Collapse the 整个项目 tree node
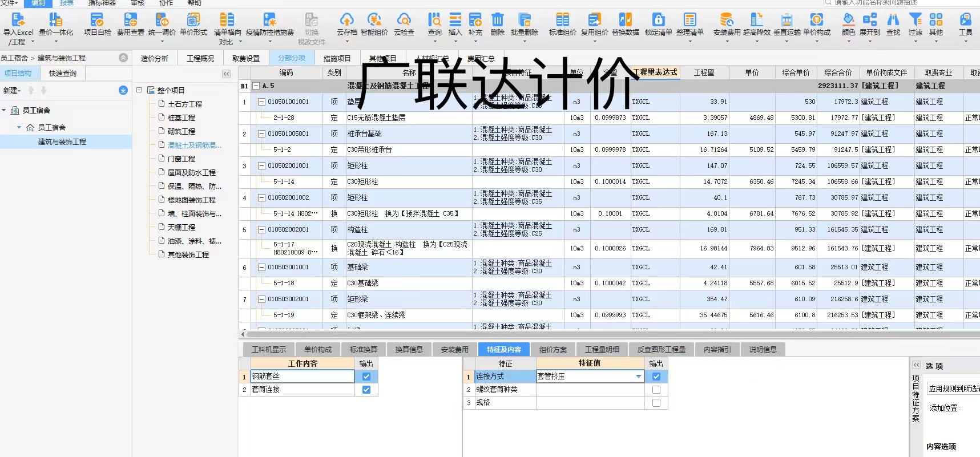Image resolution: width=980 pixels, height=457 pixels. tap(139, 90)
